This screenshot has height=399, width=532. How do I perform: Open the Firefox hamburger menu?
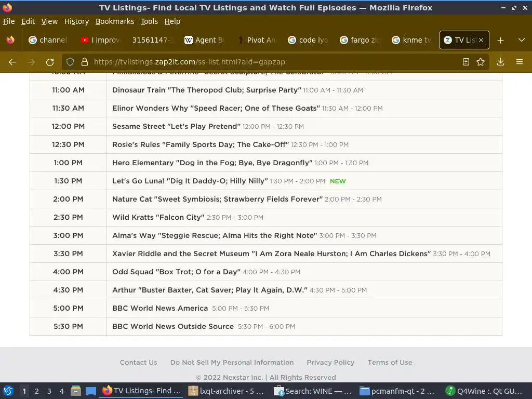[x=520, y=62]
